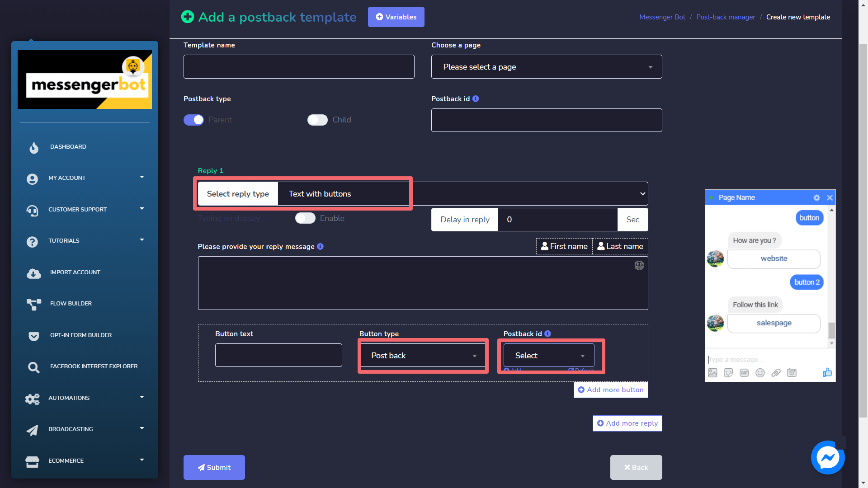Image resolution: width=868 pixels, height=488 pixels.
Task: Click the Dashboard flame icon
Action: pyautogui.click(x=34, y=147)
